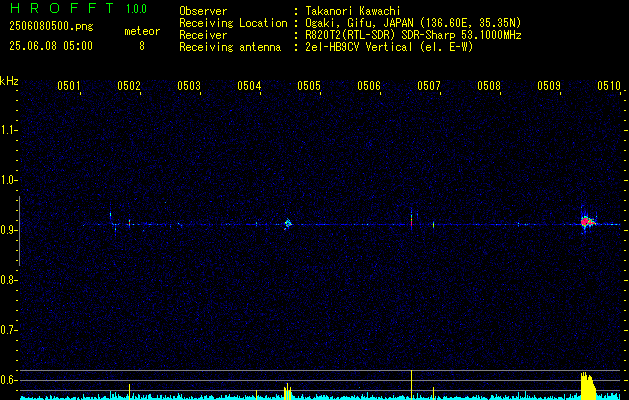Click the 0.7 kHz axis label
This screenshot has width=629, height=400.
[8, 330]
